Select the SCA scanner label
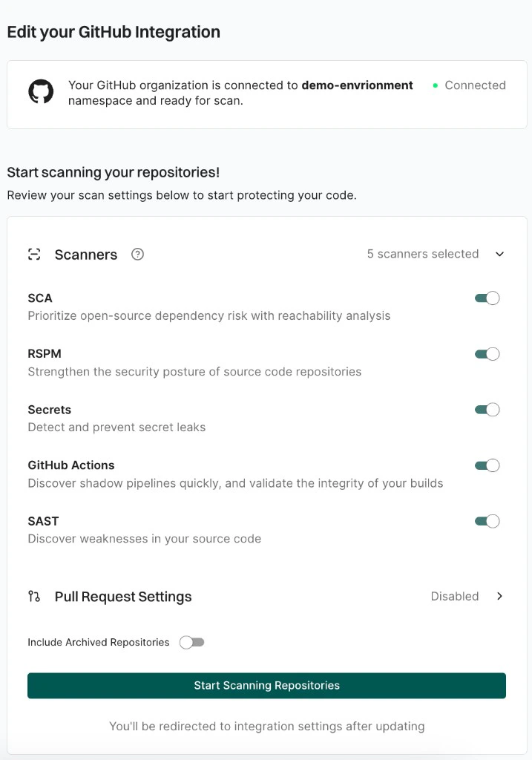This screenshot has height=760, width=532. 39,298
